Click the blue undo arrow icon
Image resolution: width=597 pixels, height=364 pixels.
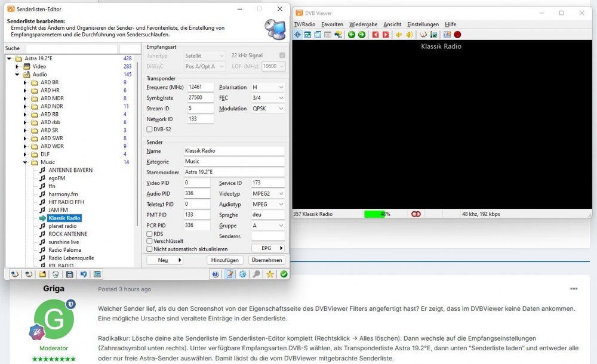point(84,274)
